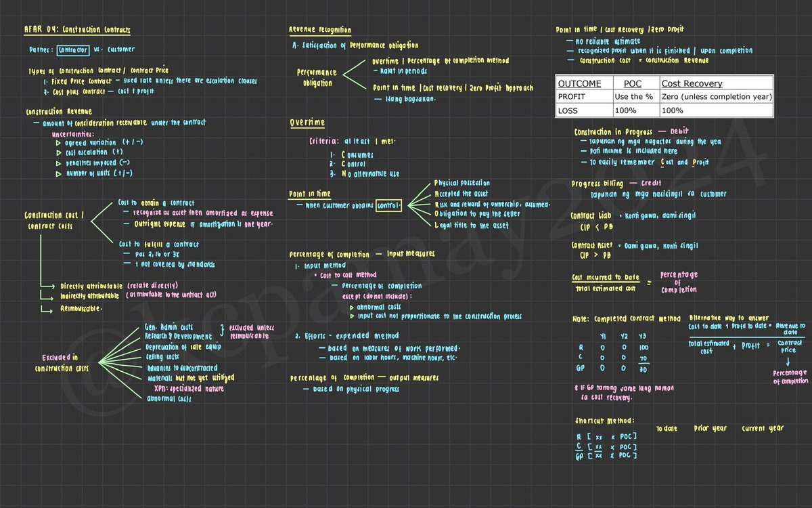Image resolution: width=812 pixels, height=508 pixels.
Task: Click the 'Current year' column label
Action: (x=762, y=428)
